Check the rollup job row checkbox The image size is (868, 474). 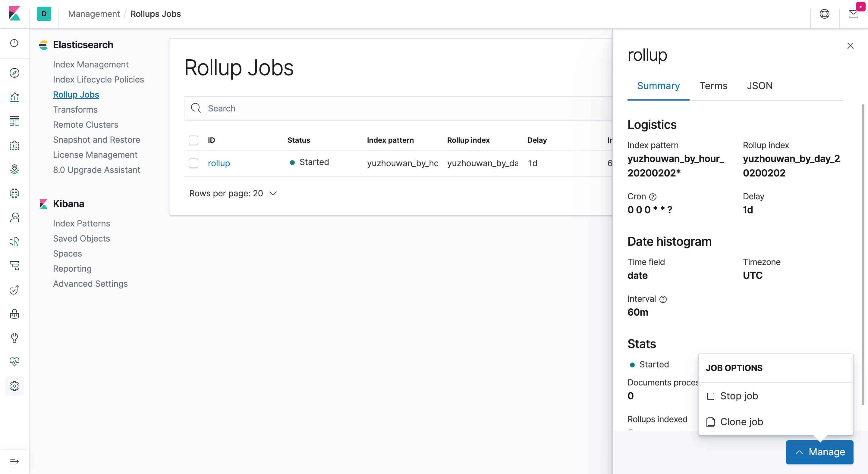[193, 163]
